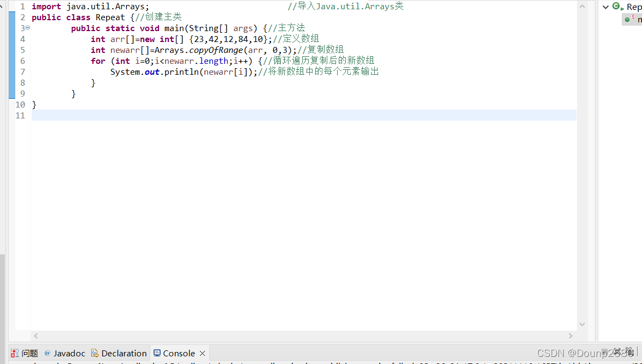Click "newarr[]" declaration on line 5
The width and height of the screenshot is (642, 364).
130,50
